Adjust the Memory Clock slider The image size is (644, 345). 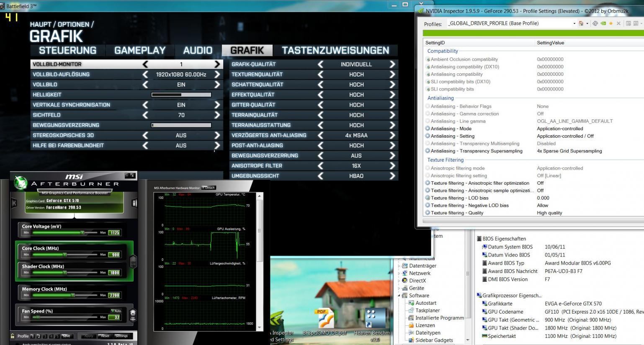click(65, 295)
